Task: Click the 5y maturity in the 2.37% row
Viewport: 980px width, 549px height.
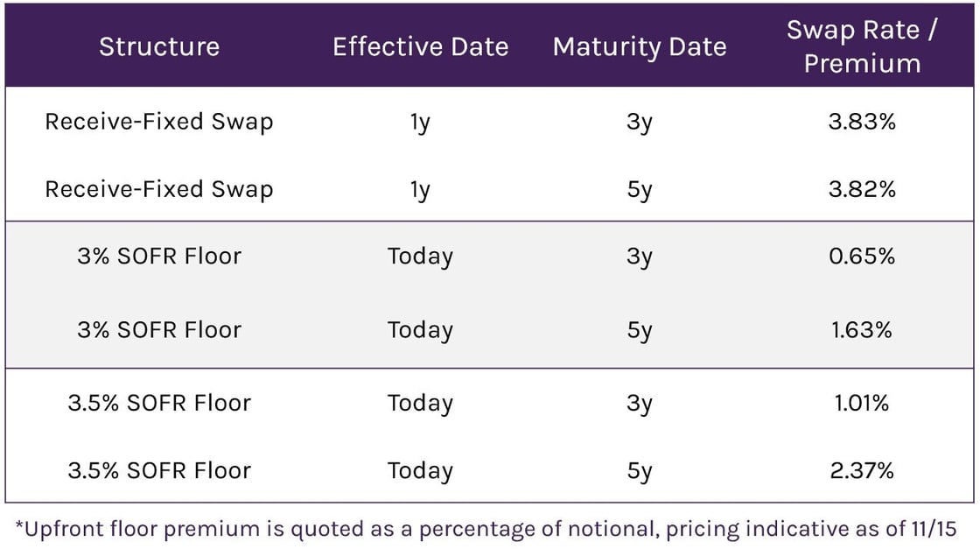Action: (x=640, y=471)
